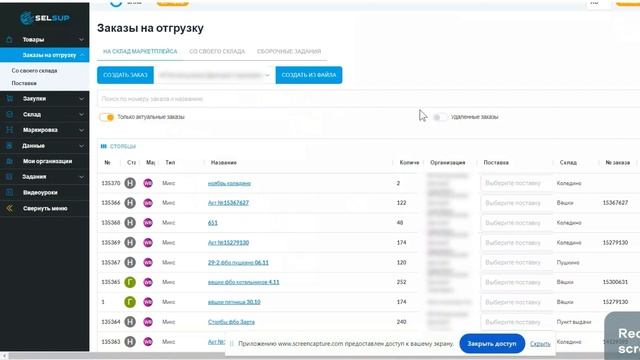This screenshot has width=640, height=360.
Task: Expand the Задания menu chevron
Action: pos(81,177)
